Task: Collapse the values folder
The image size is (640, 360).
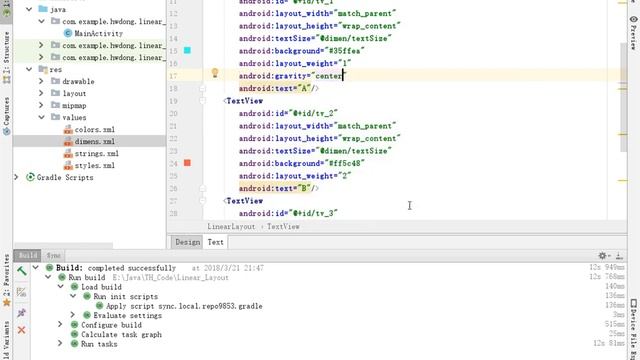Action: [x=41, y=117]
